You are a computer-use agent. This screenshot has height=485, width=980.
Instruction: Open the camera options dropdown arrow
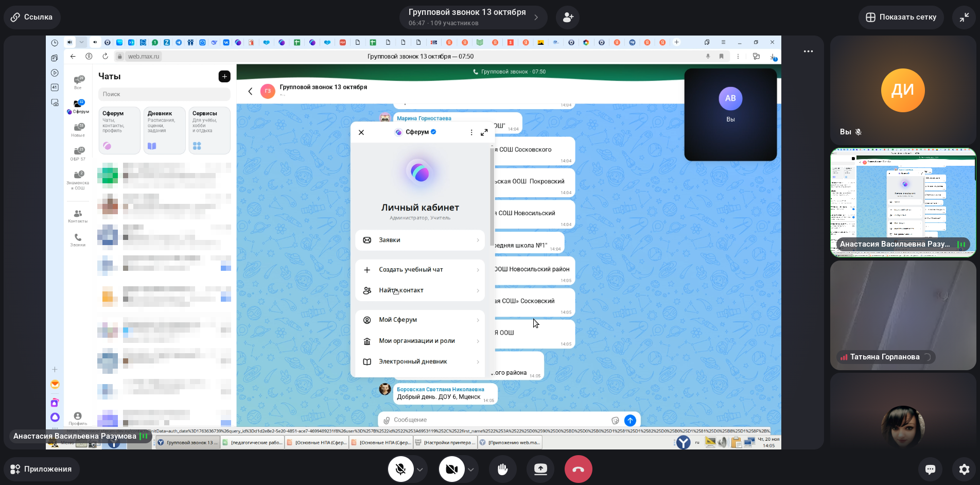coord(470,470)
